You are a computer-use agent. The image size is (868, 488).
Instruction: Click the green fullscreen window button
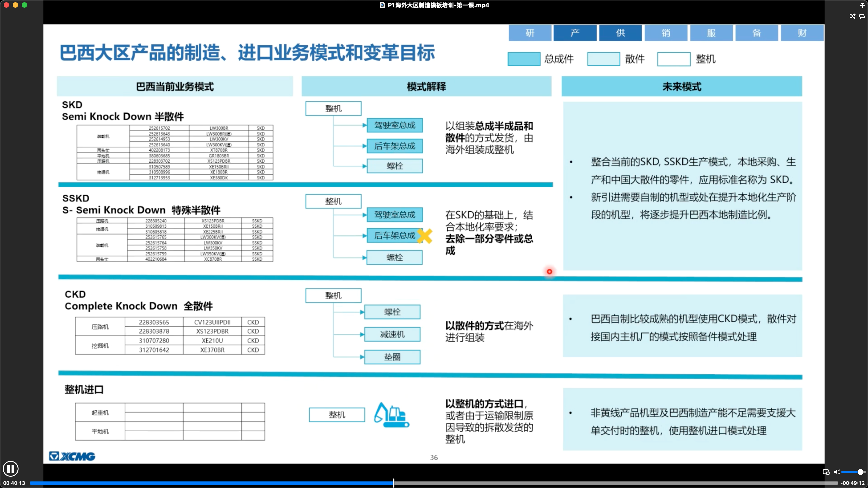(x=24, y=5)
